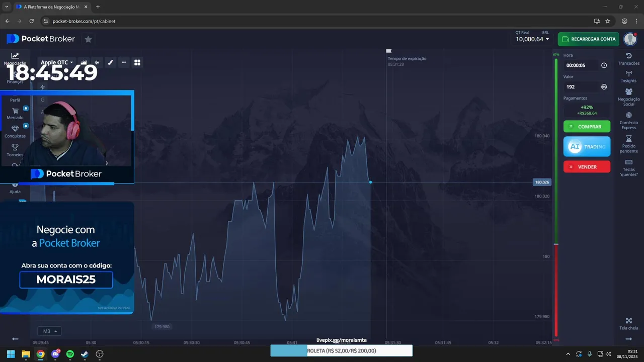Open Torneios trophy section
The width and height of the screenshot is (644, 362).
click(x=15, y=150)
